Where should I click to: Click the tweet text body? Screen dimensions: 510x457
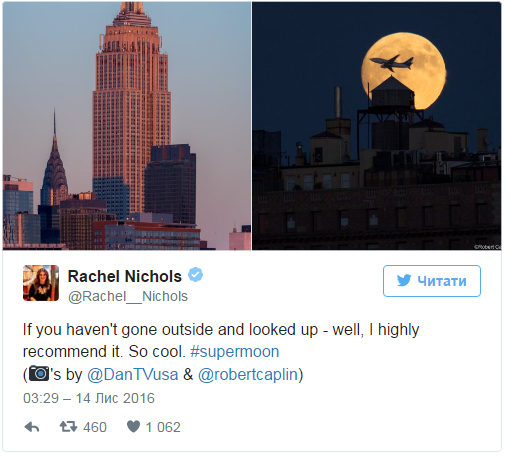pyautogui.click(x=221, y=352)
